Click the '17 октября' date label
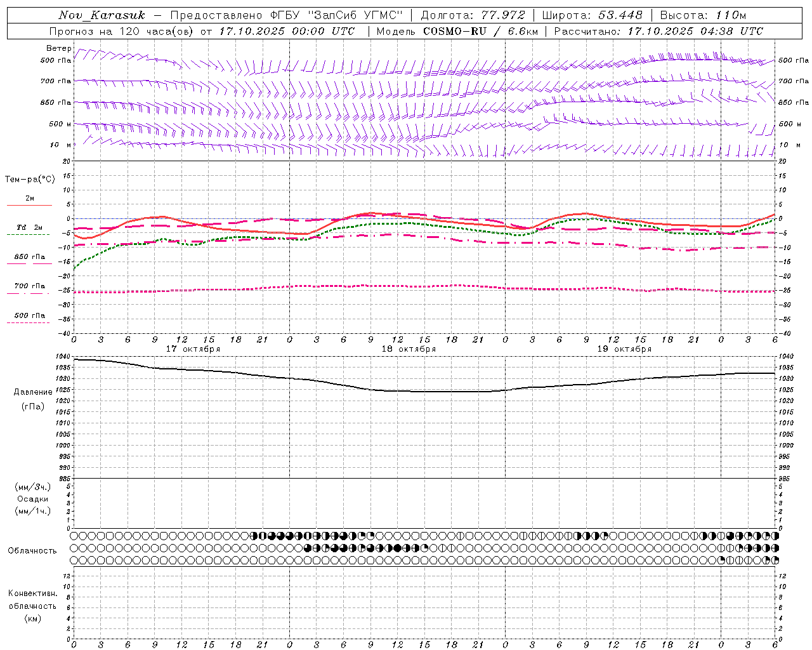 (193, 349)
